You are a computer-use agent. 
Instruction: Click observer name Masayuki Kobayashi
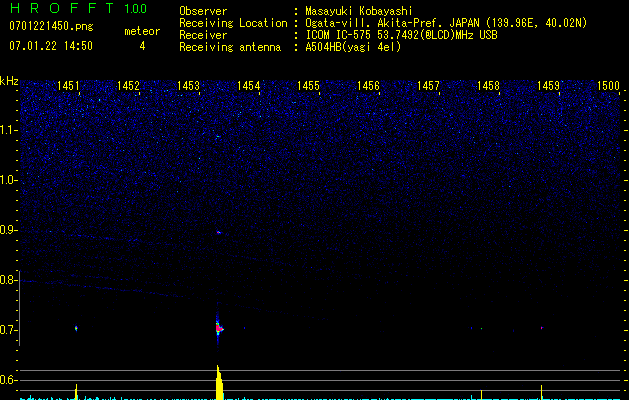(x=359, y=11)
